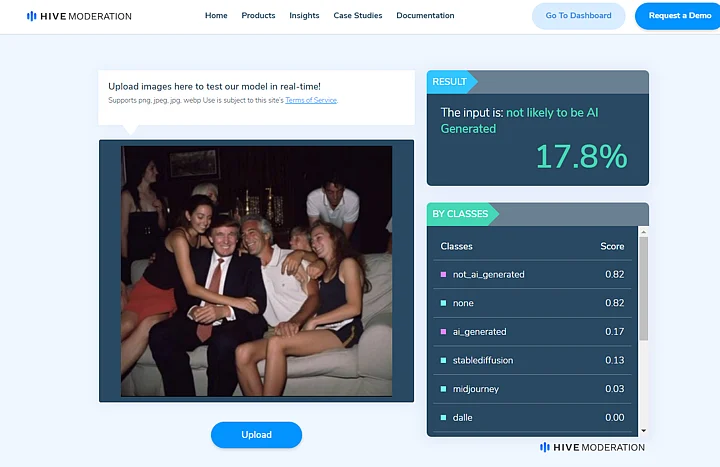Click the cyan marker beside none class
720x467 pixels.
click(x=443, y=303)
